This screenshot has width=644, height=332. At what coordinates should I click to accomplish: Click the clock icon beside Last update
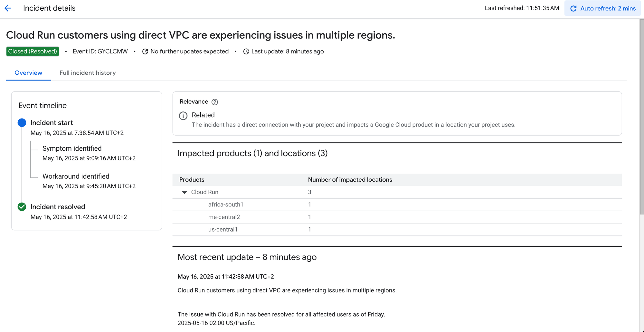246,52
